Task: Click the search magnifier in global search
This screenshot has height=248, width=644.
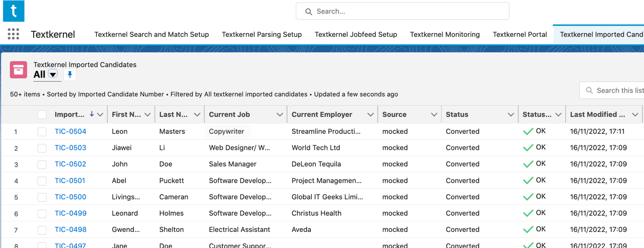Action: coord(309,11)
